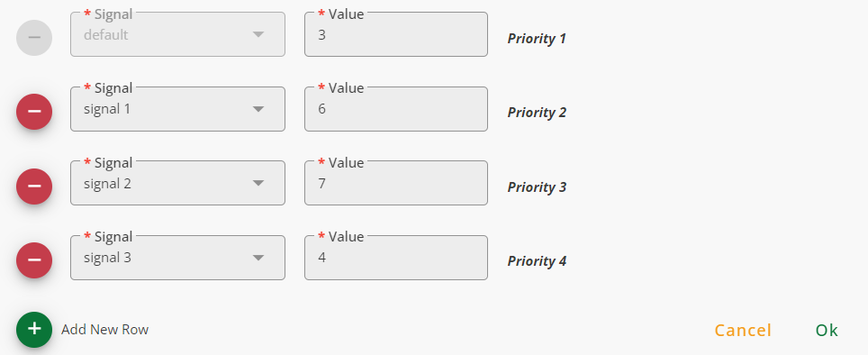Focus the Value field containing 6
The image size is (868, 355).
click(396, 109)
